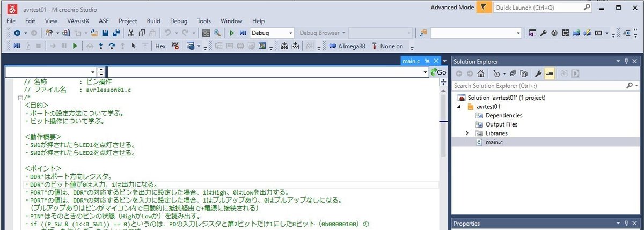Open the Build menu
The height and width of the screenshot is (230, 644).
(x=153, y=20)
